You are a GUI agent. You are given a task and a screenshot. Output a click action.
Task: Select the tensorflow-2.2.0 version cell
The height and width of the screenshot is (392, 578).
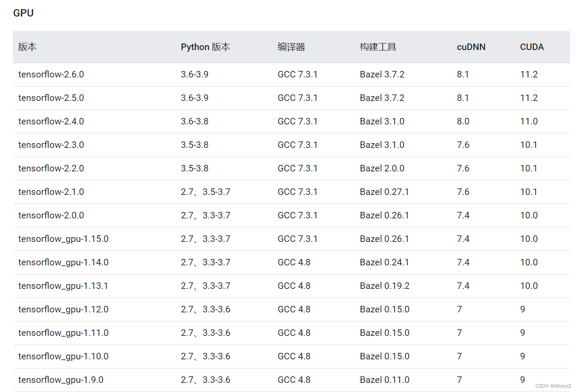51,168
